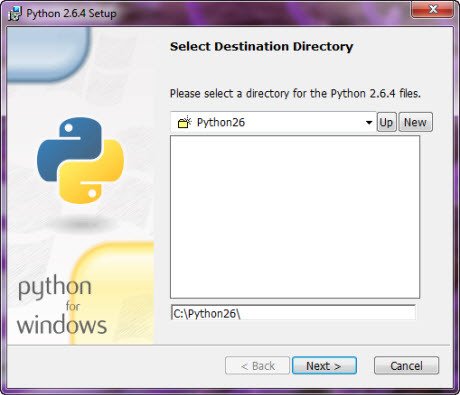Create a new folder with New button

click(415, 122)
